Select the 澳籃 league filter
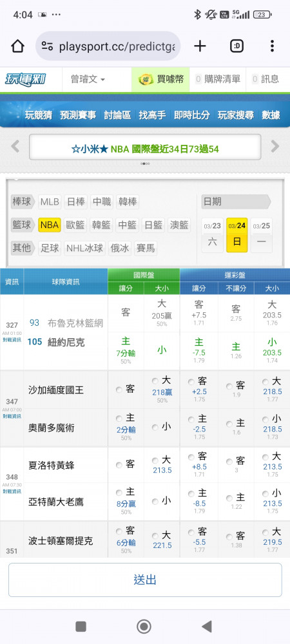This screenshot has width=290, height=644. tap(179, 225)
